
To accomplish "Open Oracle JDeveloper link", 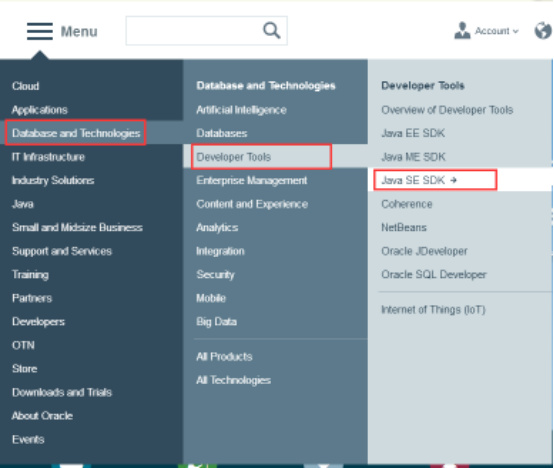I will point(424,251).
